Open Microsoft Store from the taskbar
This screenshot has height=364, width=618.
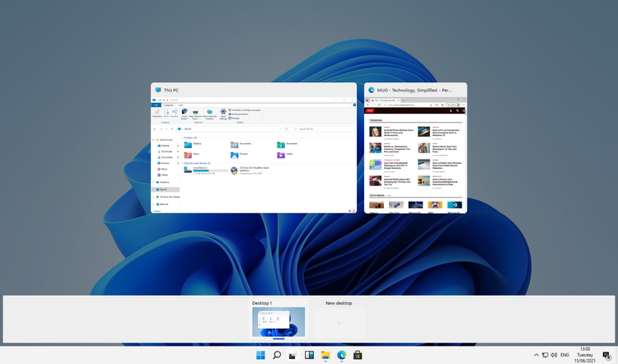pyautogui.click(x=358, y=355)
